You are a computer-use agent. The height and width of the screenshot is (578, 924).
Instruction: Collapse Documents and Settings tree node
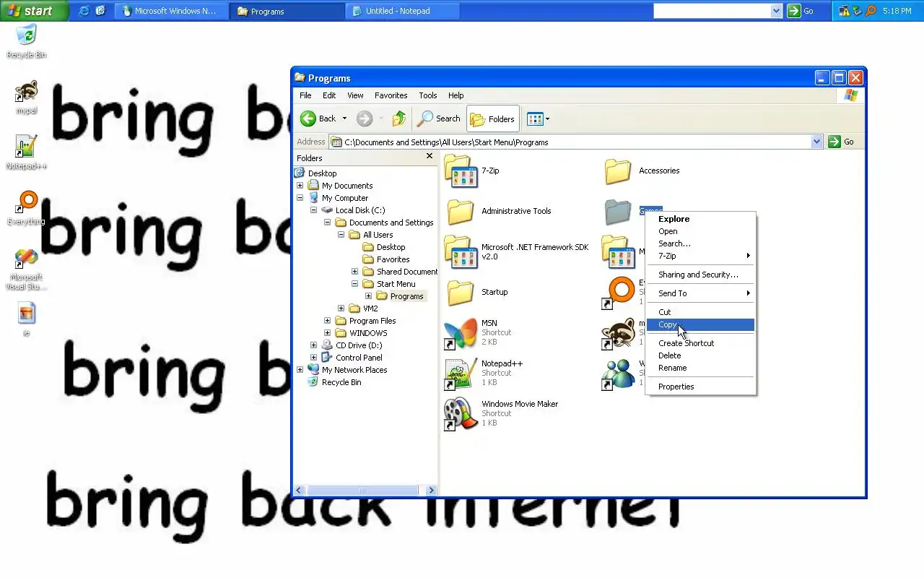pyautogui.click(x=327, y=223)
